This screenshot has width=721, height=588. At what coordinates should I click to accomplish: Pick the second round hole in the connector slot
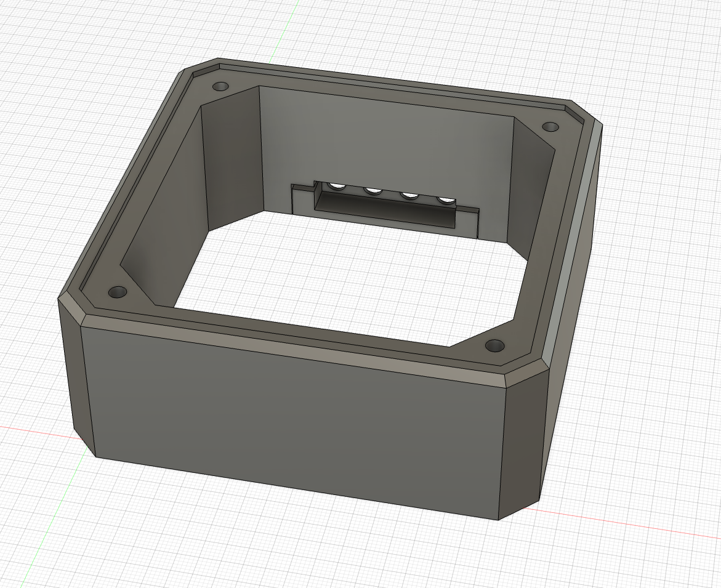(373, 190)
